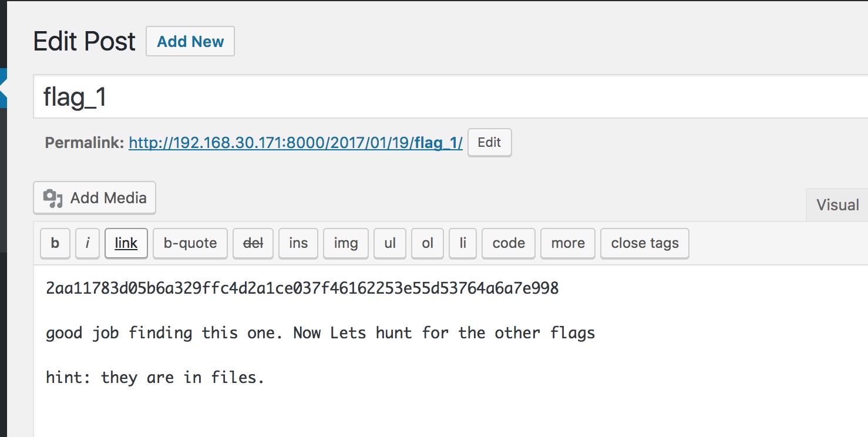Insert bold tag with b button
Screen dimensions: 868x437
click(55, 243)
